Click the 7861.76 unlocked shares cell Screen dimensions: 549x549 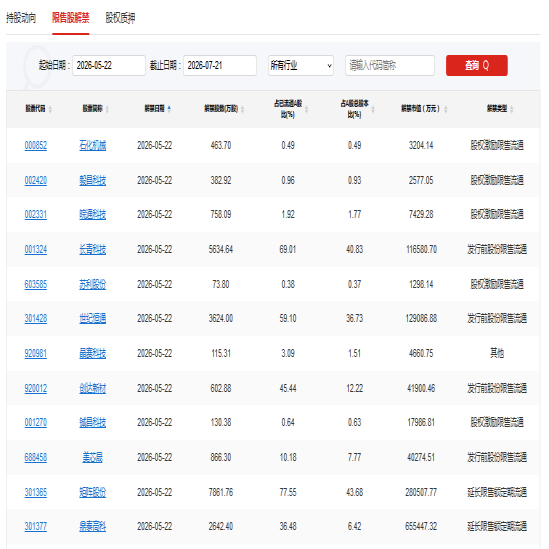point(221,492)
